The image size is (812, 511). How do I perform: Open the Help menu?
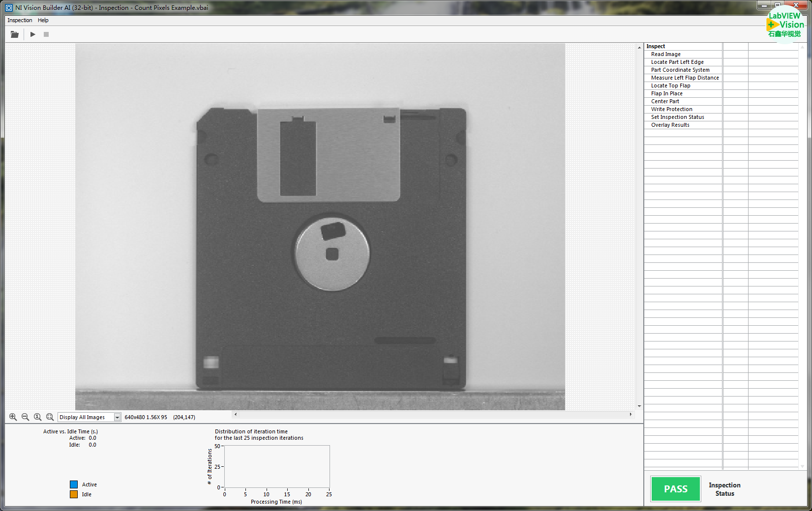coord(43,20)
